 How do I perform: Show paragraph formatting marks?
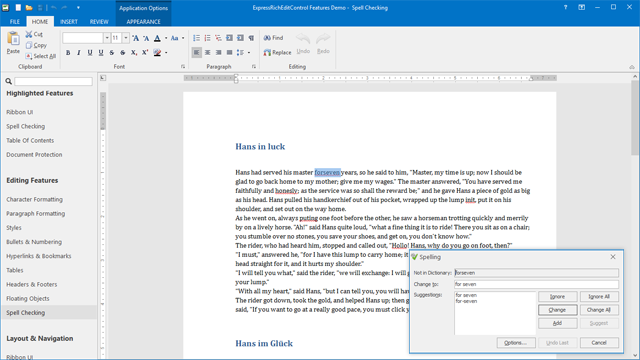(x=251, y=38)
